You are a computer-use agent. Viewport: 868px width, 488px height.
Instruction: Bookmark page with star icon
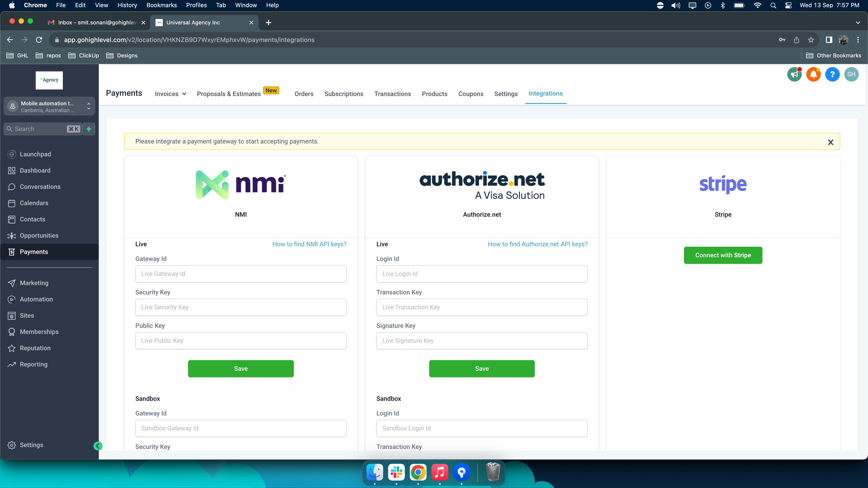click(x=811, y=40)
